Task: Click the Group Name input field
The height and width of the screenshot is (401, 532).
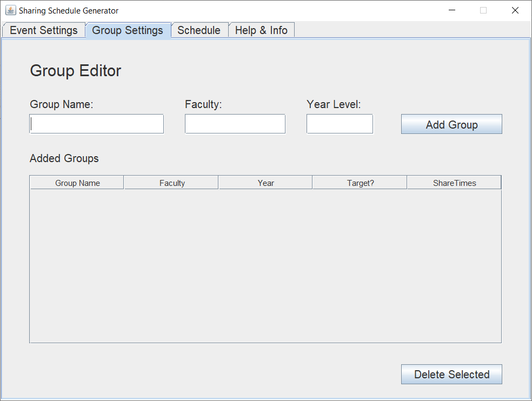Action: (x=97, y=124)
